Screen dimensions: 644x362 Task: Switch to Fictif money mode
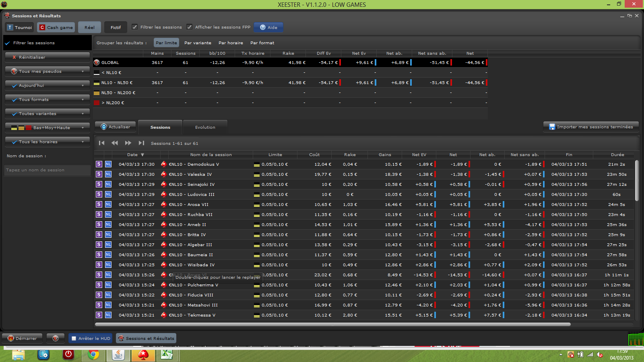point(116,27)
